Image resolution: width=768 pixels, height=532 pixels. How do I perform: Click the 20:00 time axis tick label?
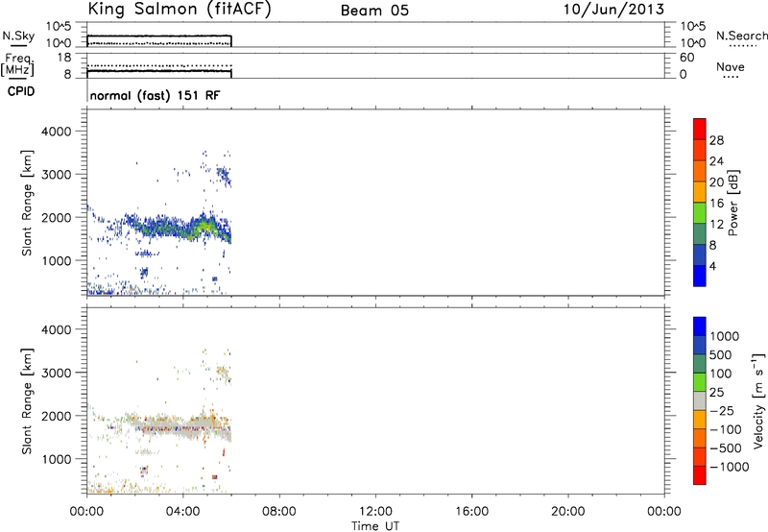(567, 512)
